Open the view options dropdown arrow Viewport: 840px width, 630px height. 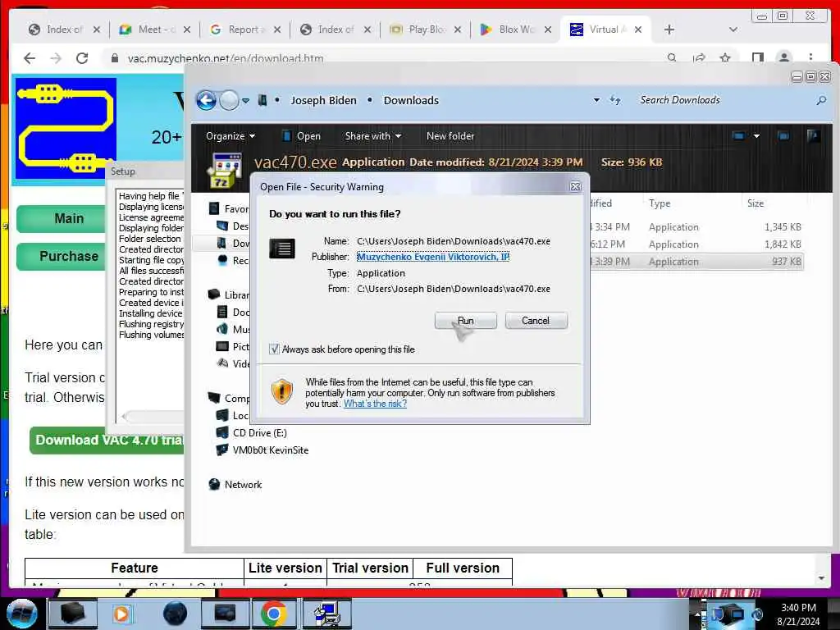(x=756, y=136)
